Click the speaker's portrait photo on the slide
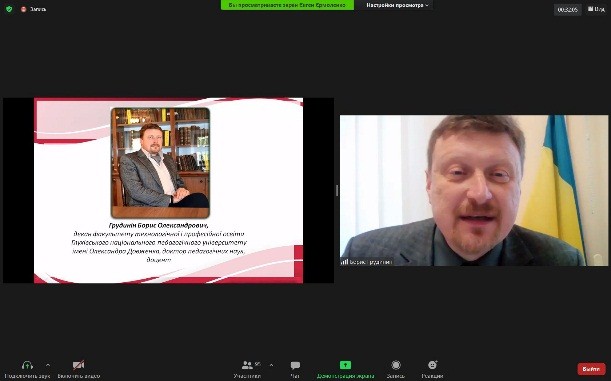The width and height of the screenshot is (611, 381). pyautogui.click(x=161, y=162)
